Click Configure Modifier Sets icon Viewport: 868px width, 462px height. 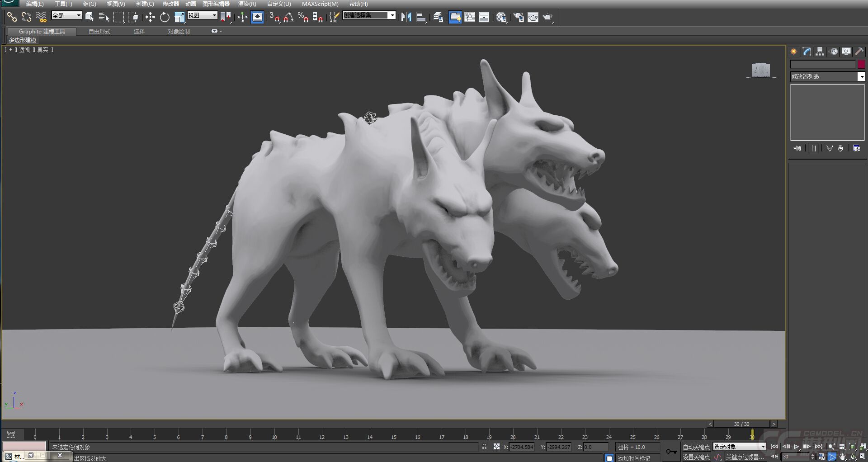click(x=856, y=148)
